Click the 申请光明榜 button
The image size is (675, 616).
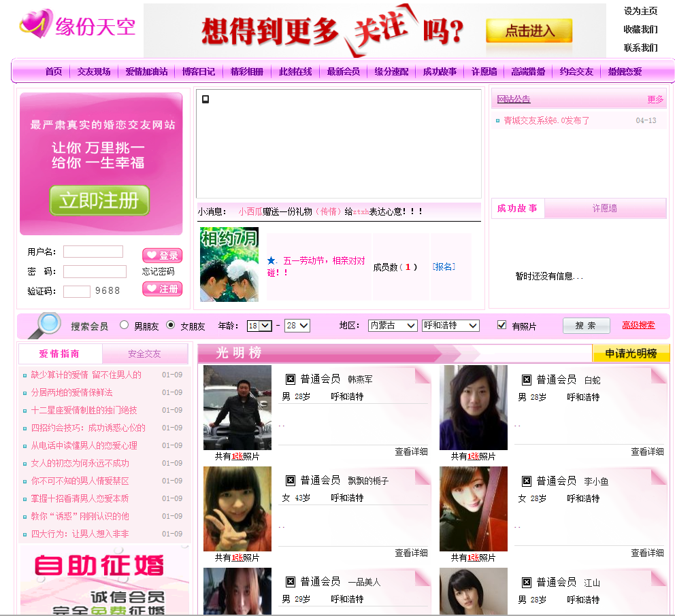[631, 353]
